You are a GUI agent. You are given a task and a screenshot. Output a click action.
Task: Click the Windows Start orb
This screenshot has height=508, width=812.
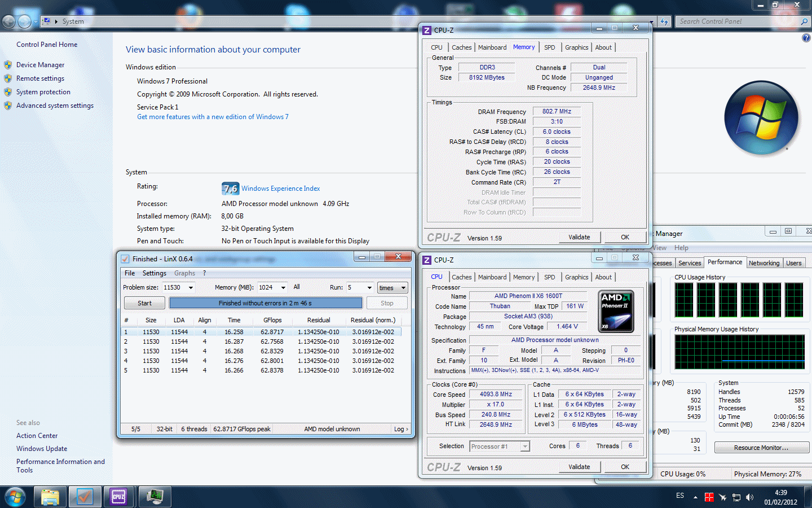(x=15, y=497)
